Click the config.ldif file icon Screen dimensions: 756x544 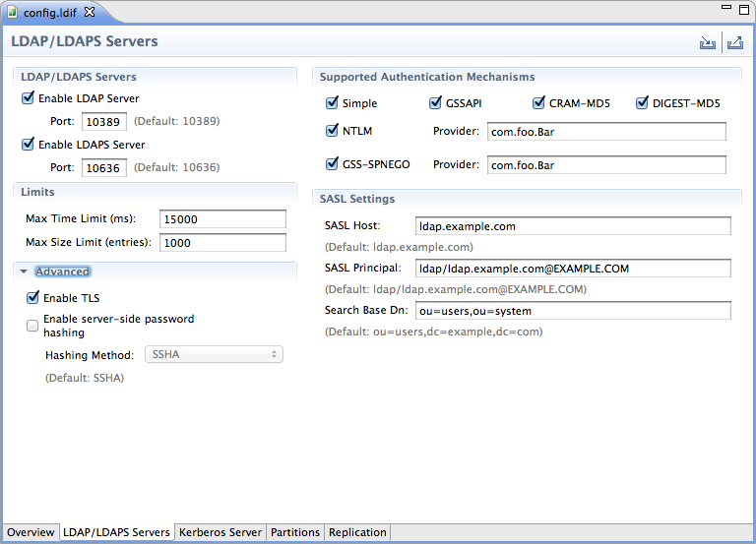pos(13,12)
